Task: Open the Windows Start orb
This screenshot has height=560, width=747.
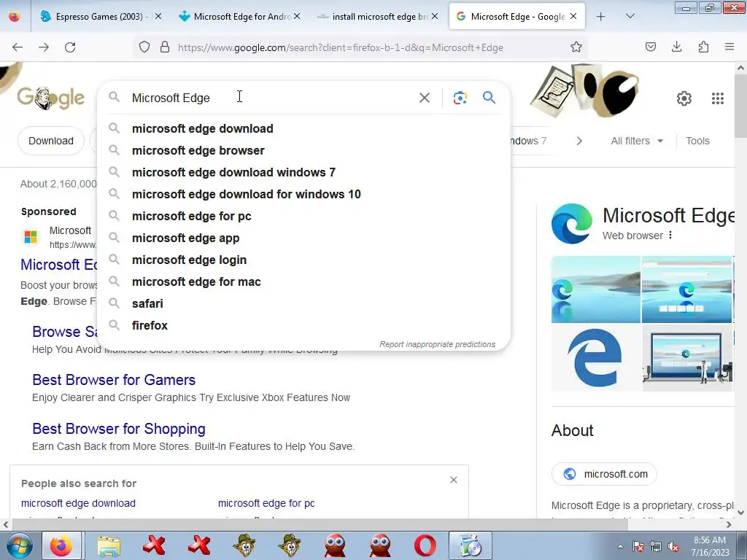Action: click(x=19, y=545)
